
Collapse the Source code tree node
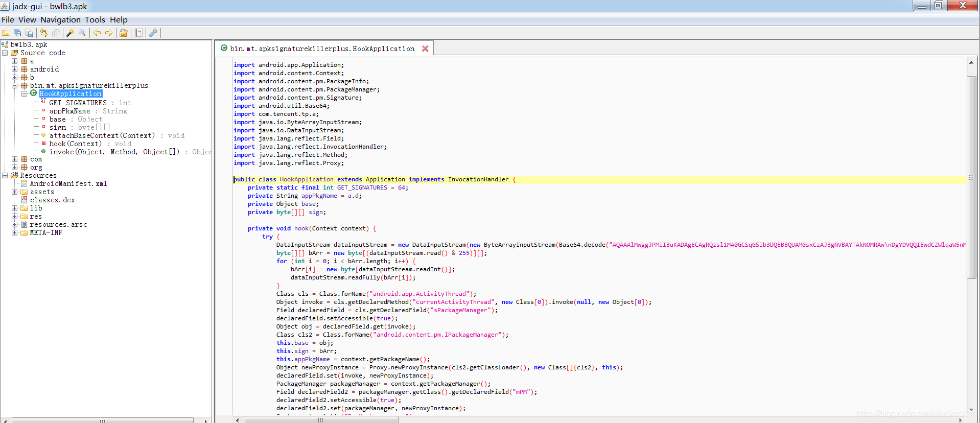[5, 53]
